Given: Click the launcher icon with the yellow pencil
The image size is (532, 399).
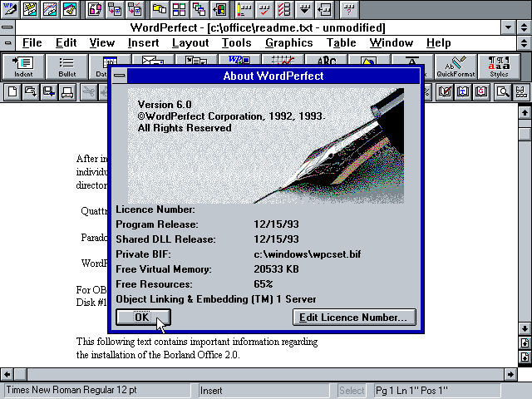Looking at the screenshot, I should point(244,9).
